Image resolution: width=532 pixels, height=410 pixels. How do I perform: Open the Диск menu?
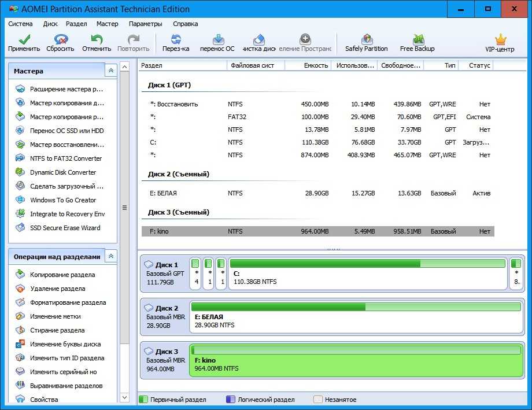click(50, 24)
